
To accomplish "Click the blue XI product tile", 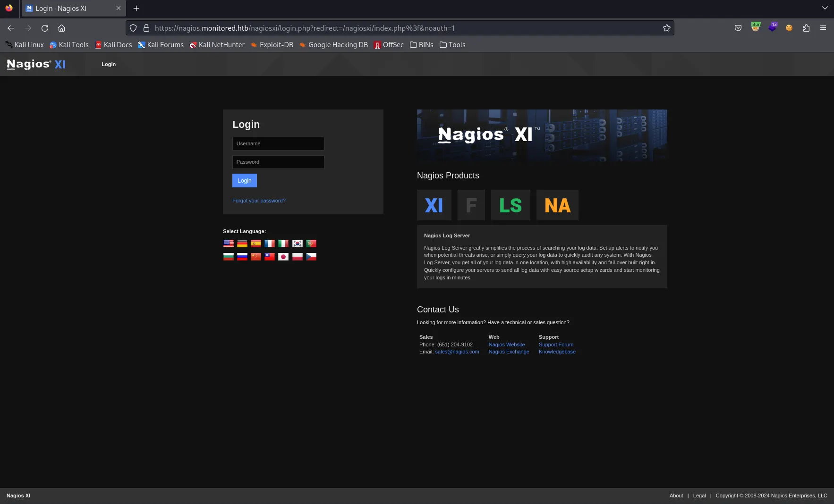I will tap(434, 205).
